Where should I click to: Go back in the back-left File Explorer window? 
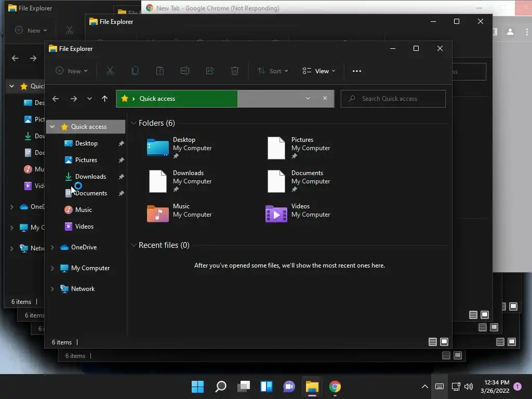15,58
